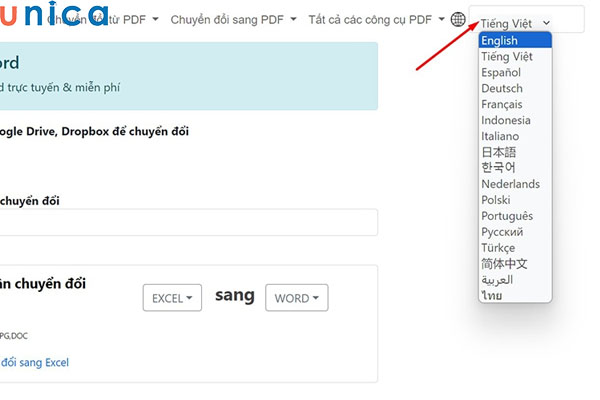Viewport: 600px width, 400px height.
Task: Open Chuyển đổi sang PDF menu
Action: tap(232, 20)
